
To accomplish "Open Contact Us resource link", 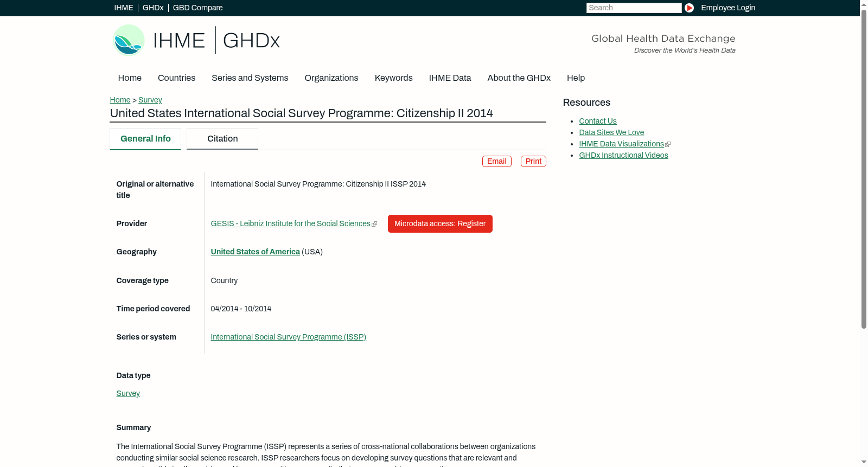I will 598,121.
